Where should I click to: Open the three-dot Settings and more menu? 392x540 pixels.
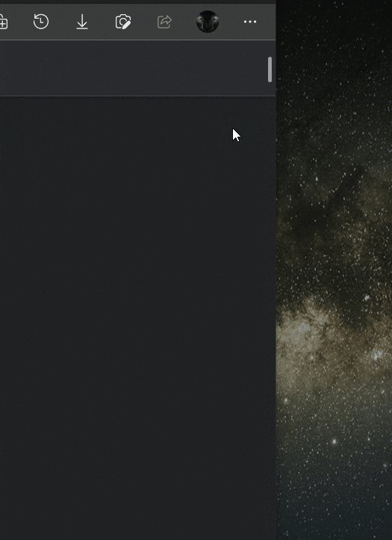click(250, 22)
